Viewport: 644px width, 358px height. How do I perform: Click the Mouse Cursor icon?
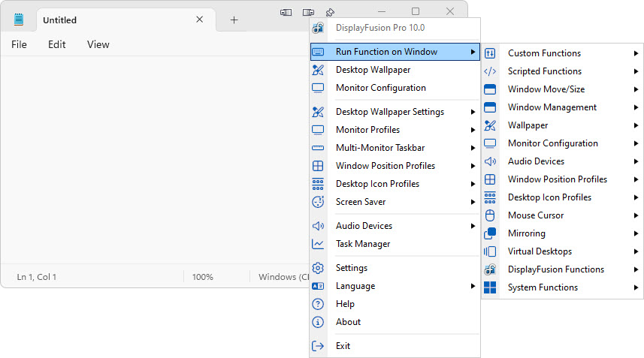click(x=490, y=215)
